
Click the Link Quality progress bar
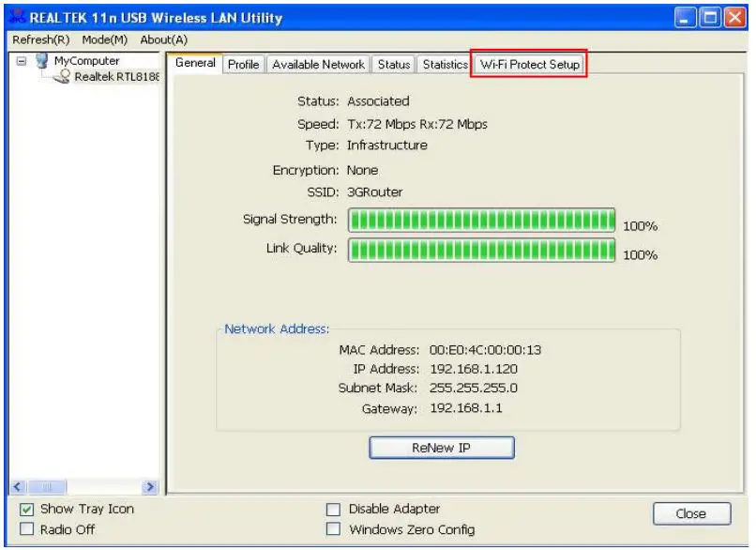point(482,250)
